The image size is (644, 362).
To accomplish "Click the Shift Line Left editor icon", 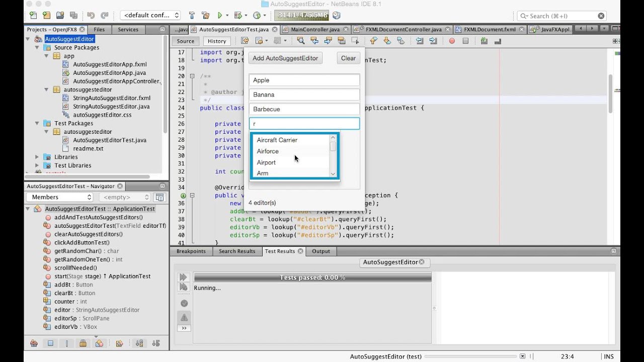I will pyautogui.click(x=419, y=41).
